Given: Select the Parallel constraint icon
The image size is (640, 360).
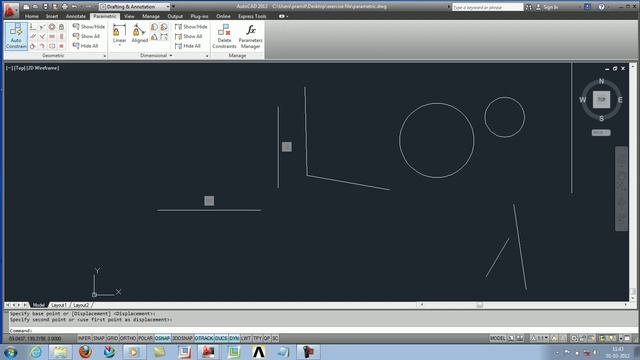Looking at the screenshot, I should point(33,36).
